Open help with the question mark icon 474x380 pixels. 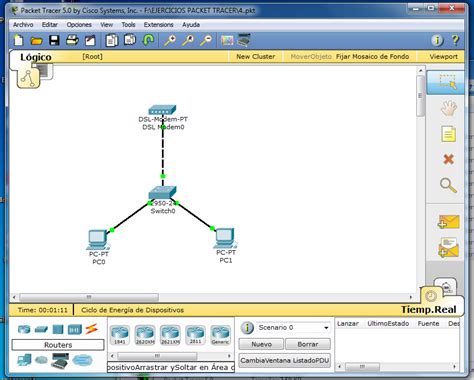click(455, 41)
